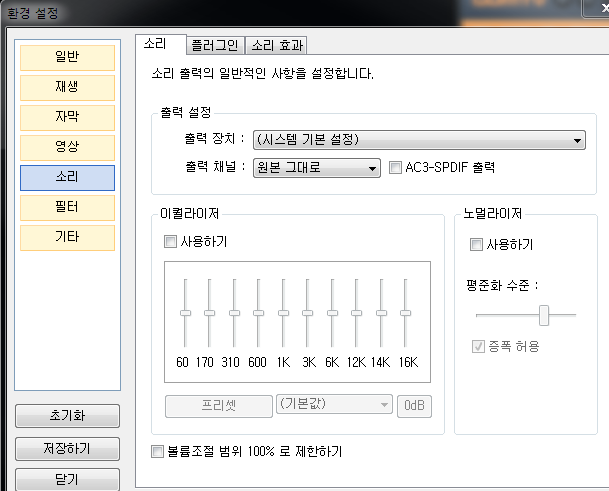Select the 소리 category in sidebar
This screenshot has height=491, width=609.
tap(67, 178)
